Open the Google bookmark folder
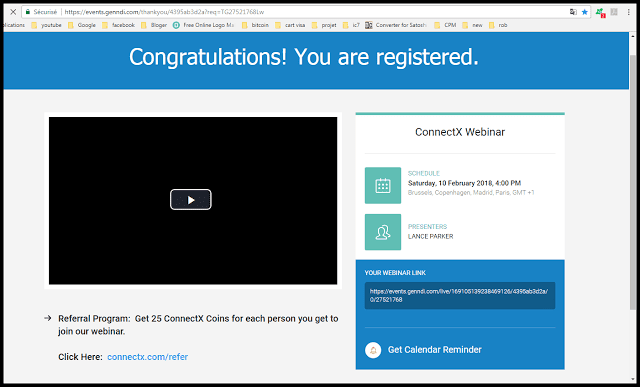This screenshot has height=387, width=640. coord(82,25)
